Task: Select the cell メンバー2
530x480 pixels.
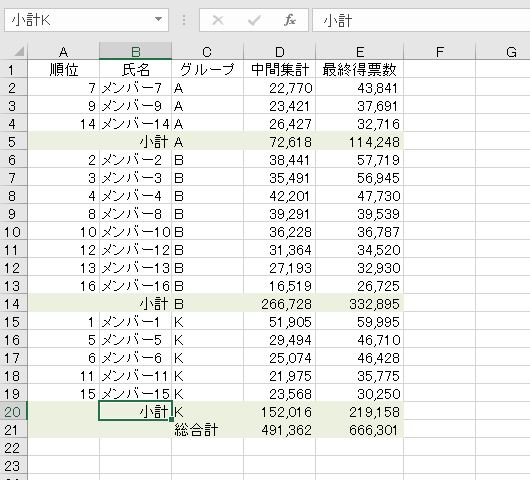Action: click(136, 160)
